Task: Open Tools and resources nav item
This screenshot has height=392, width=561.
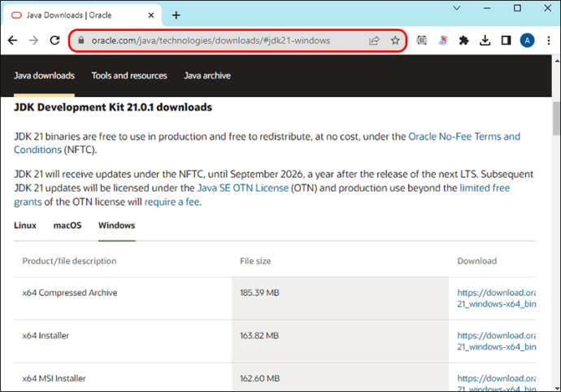Action: pos(129,76)
